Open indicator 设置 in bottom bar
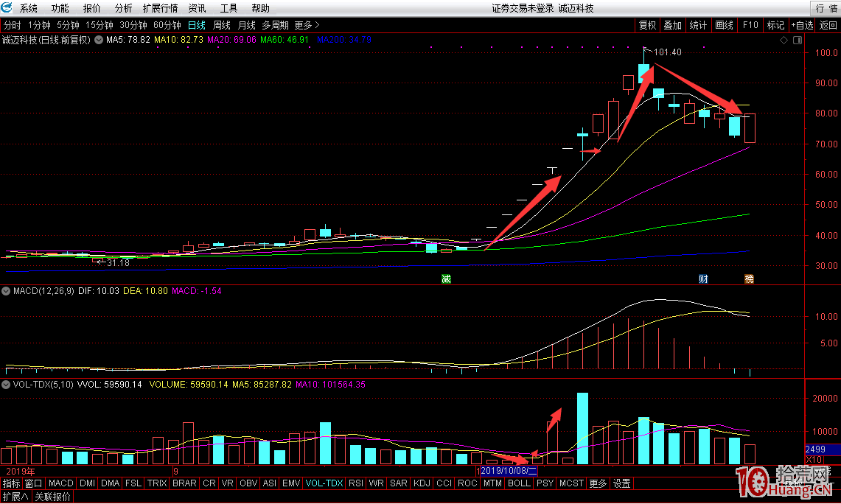The width and height of the screenshot is (841, 504). pos(621,483)
